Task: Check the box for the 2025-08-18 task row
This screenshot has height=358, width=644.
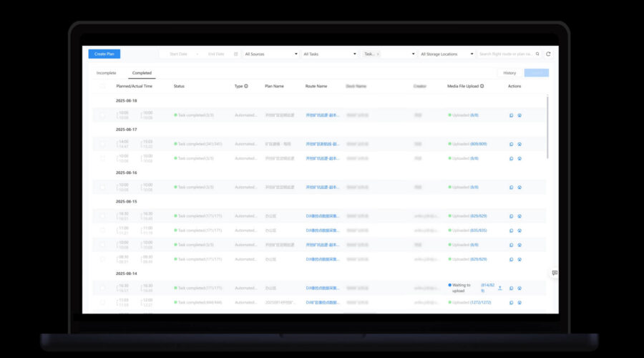Action: [102, 115]
